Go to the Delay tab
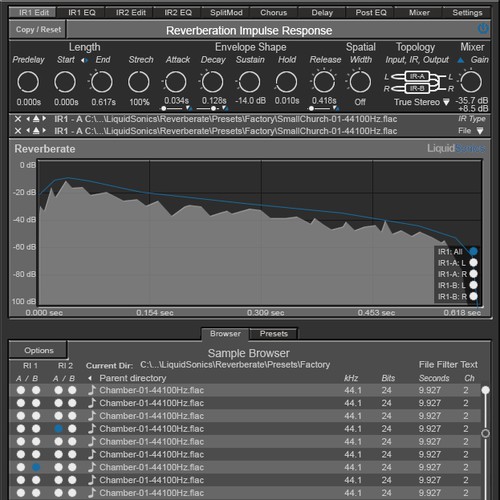Image resolution: width=500 pixels, height=500 pixels. click(322, 13)
